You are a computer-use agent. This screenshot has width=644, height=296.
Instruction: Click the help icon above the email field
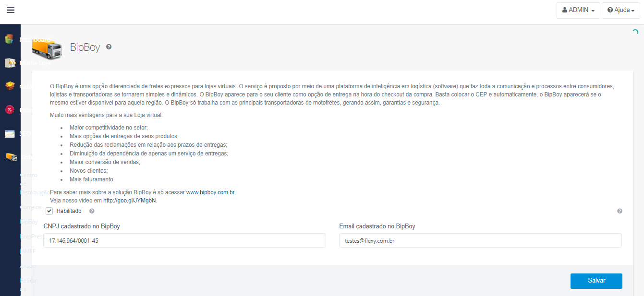click(x=620, y=211)
